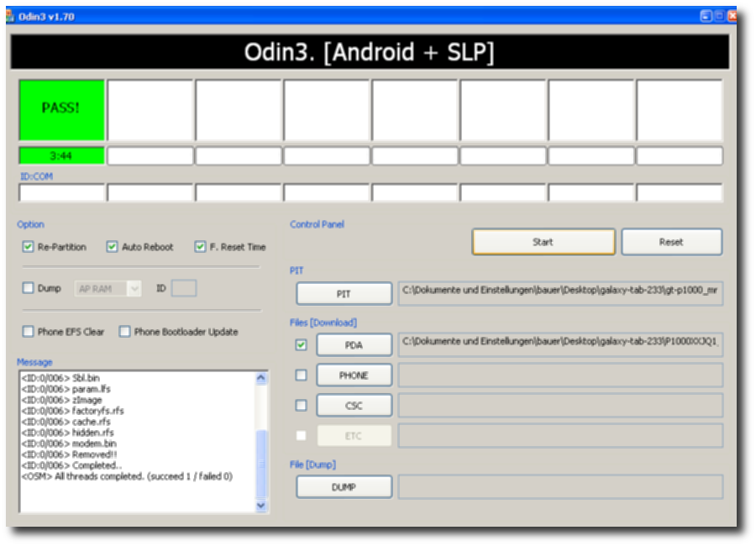Image resolution: width=756 pixels, height=546 pixels.
Task: Click the message log scrollbar thumb
Action: click(x=261, y=463)
